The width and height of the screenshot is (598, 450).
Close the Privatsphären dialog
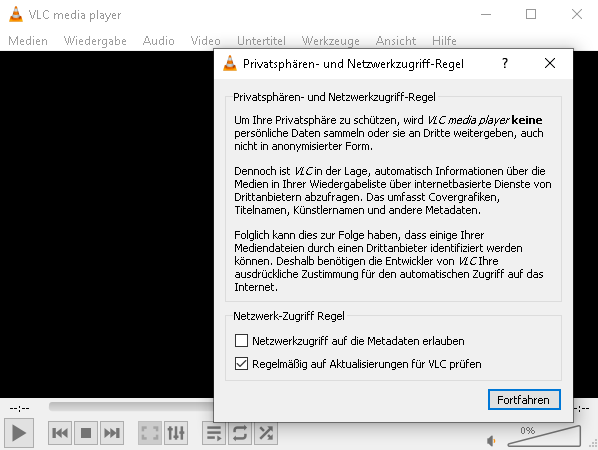point(550,63)
